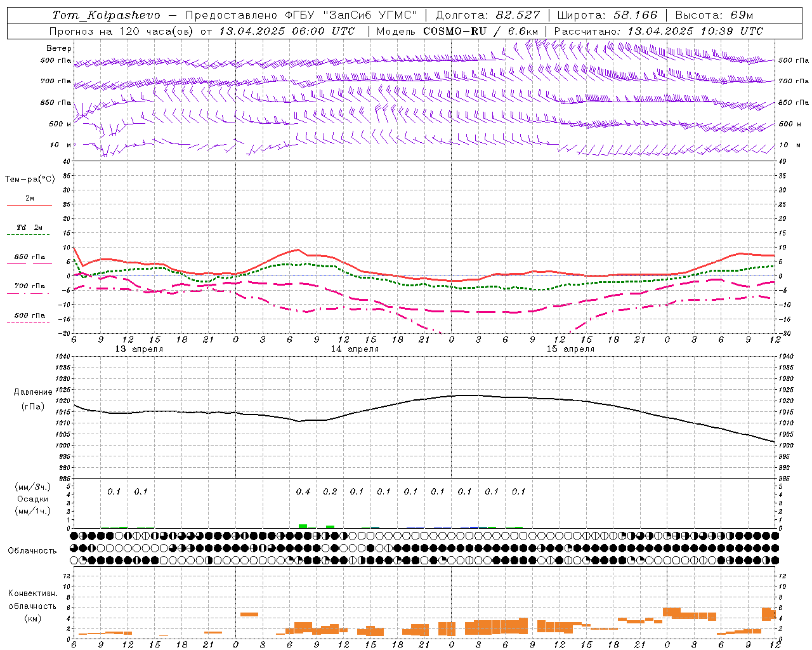Click the 14 апреля date label

[x=355, y=349]
